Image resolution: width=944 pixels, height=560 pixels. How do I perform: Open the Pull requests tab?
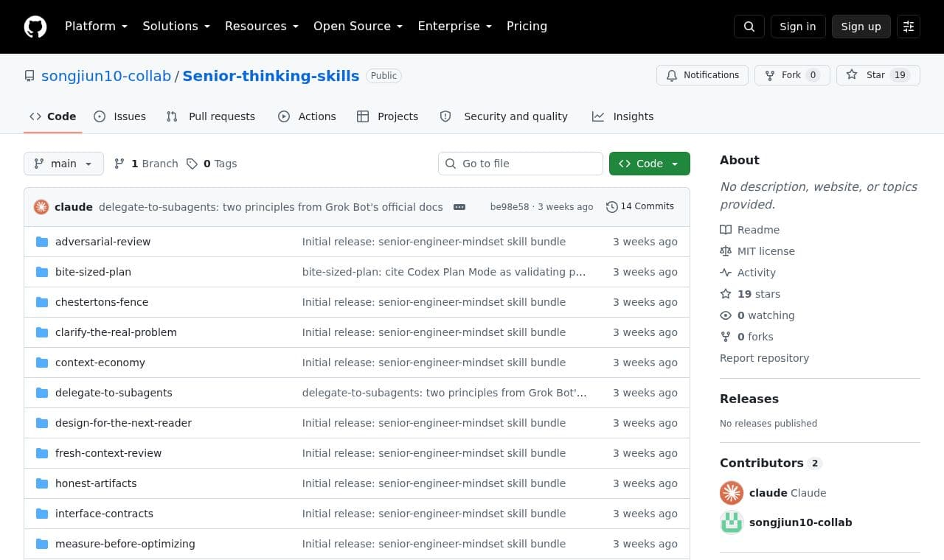coord(211,116)
